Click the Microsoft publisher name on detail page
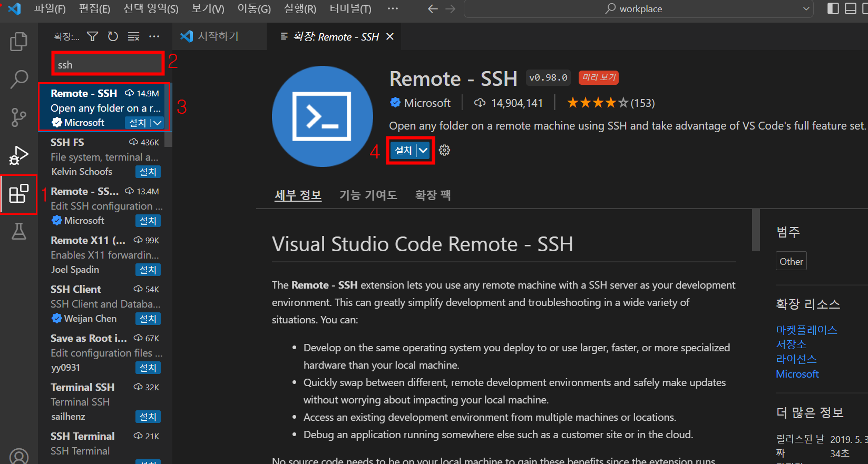Image resolution: width=868 pixels, height=464 pixels. pyautogui.click(x=427, y=103)
